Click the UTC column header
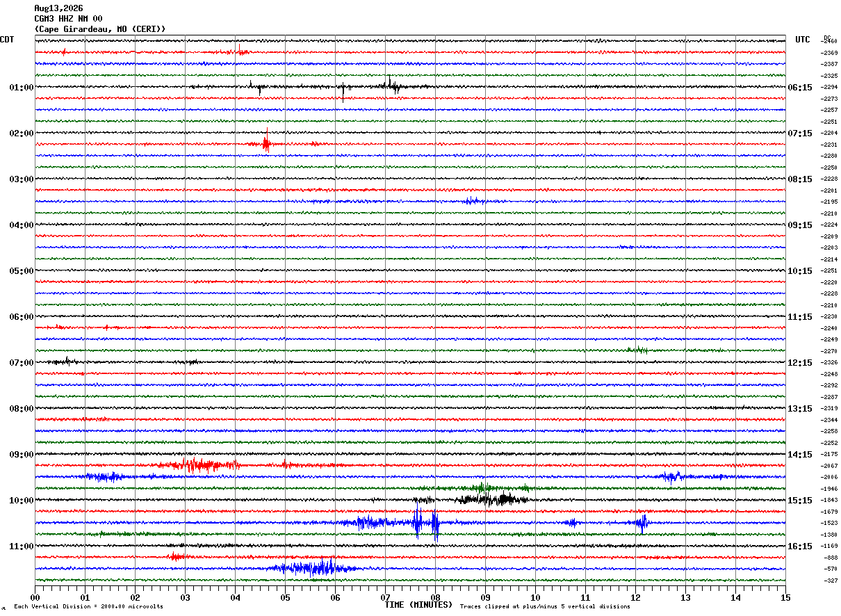Screen dimensions: 841x616 click(803, 40)
